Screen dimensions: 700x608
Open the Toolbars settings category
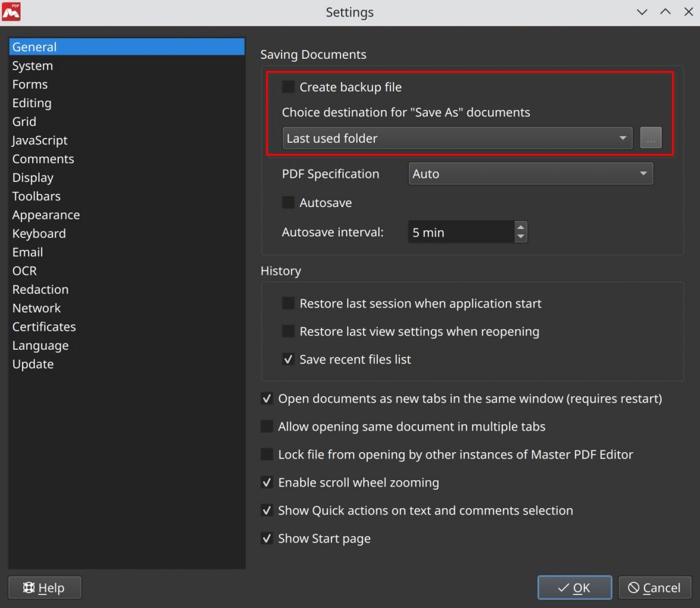(126, 196)
